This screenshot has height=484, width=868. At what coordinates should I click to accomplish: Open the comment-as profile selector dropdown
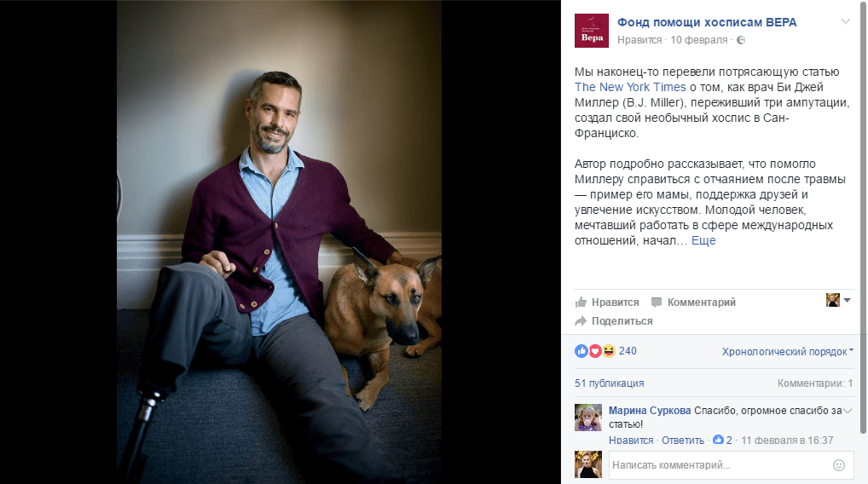[838, 300]
